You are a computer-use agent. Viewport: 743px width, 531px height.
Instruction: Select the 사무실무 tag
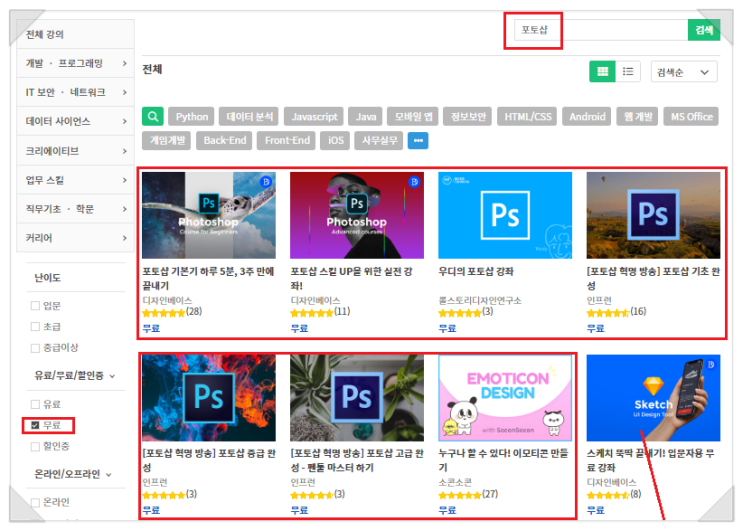(x=379, y=141)
